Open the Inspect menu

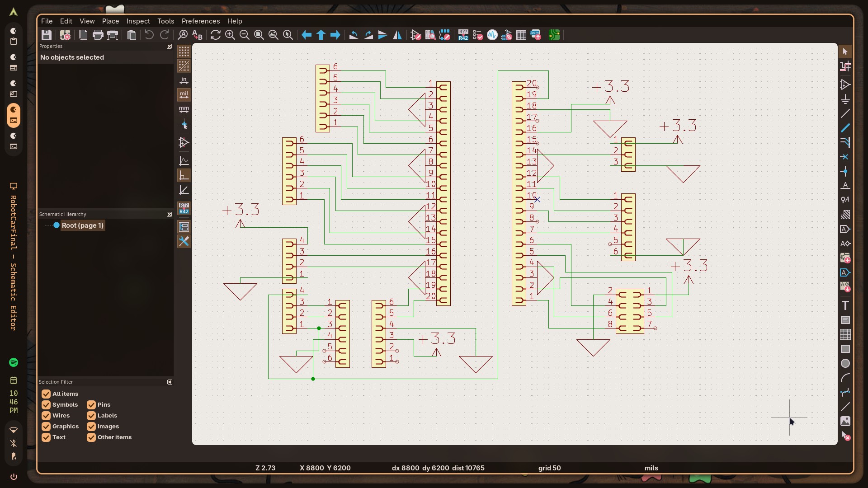point(138,21)
